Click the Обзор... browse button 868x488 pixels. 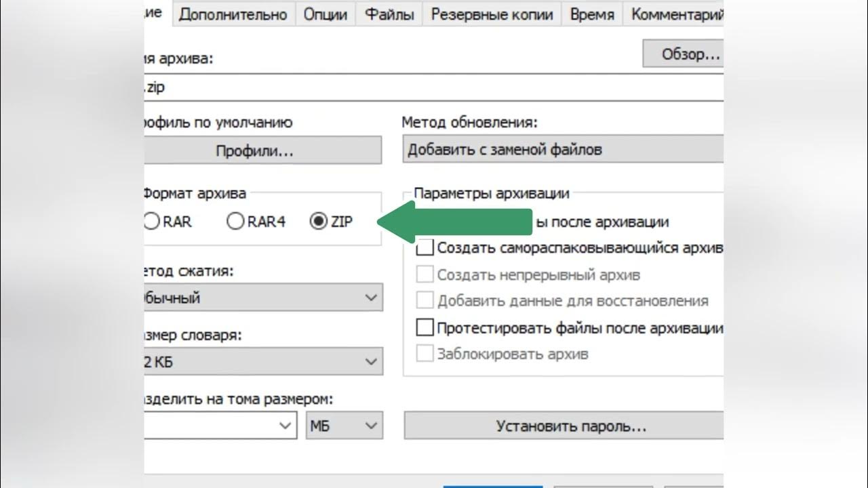tap(683, 54)
